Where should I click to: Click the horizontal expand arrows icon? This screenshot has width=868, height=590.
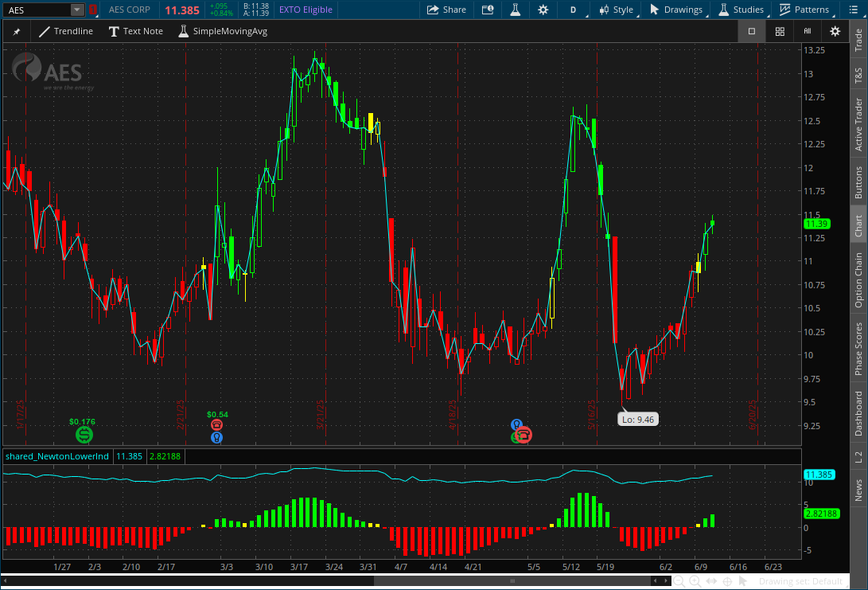click(711, 581)
